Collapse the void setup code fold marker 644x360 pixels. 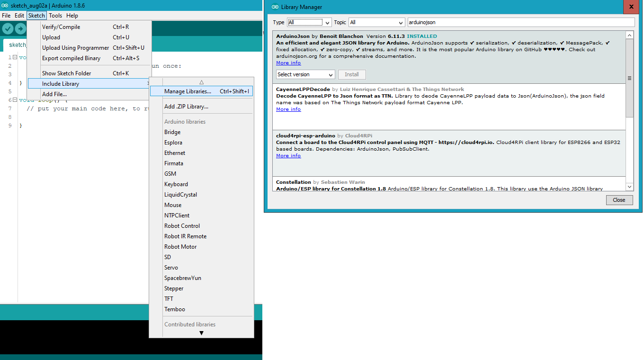pos(15,57)
